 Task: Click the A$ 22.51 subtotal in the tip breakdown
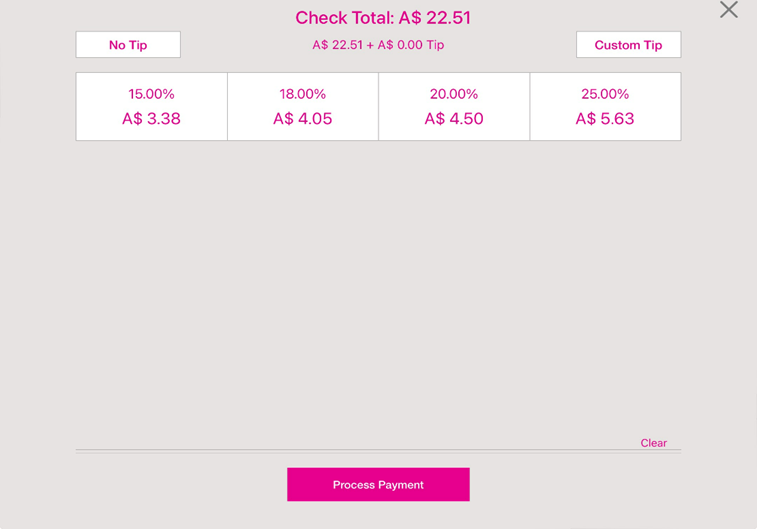point(337,45)
